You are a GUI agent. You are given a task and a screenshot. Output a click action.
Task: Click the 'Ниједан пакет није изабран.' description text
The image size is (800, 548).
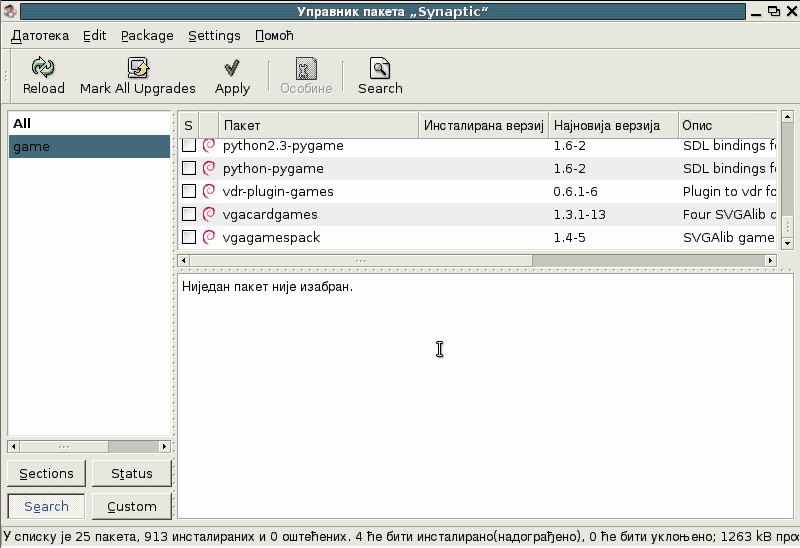[267, 287]
